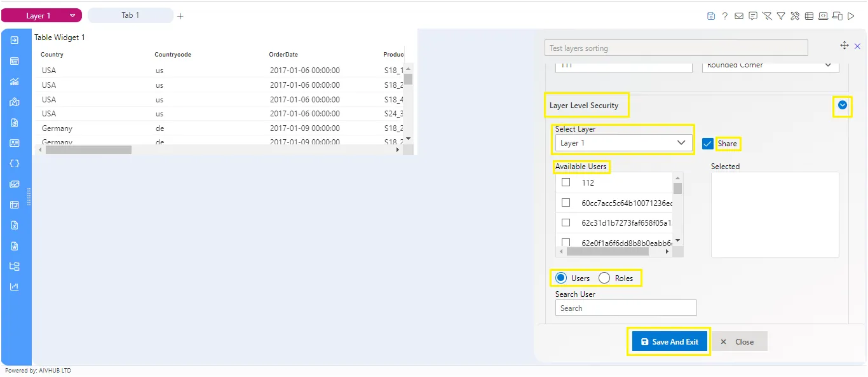Image resolution: width=868 pixels, height=377 pixels.
Task: Switch to Tab 1
Action: [130, 15]
